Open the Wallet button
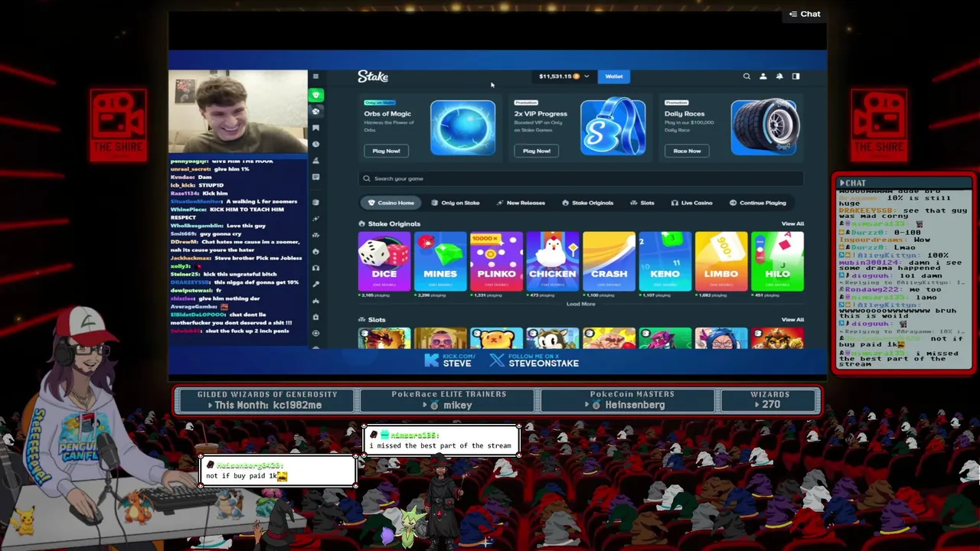Image resolution: width=980 pixels, height=551 pixels. tap(614, 77)
